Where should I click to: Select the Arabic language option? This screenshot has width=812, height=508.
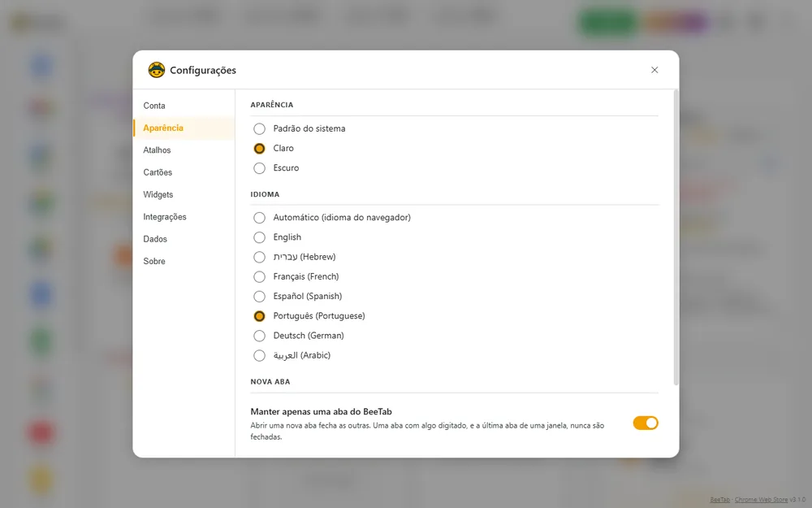pyautogui.click(x=260, y=356)
